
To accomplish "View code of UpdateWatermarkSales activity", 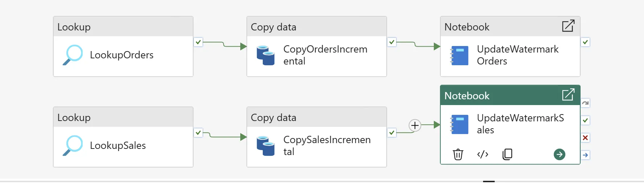I will coord(483,154).
